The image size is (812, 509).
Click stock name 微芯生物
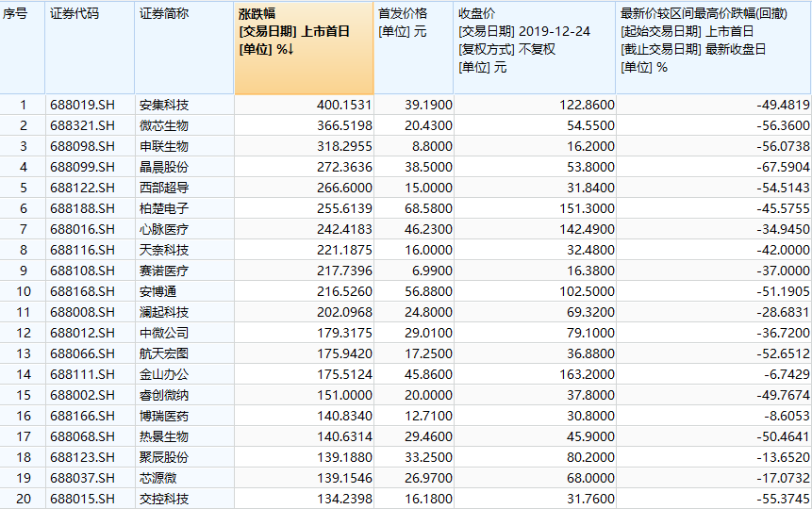(x=164, y=125)
